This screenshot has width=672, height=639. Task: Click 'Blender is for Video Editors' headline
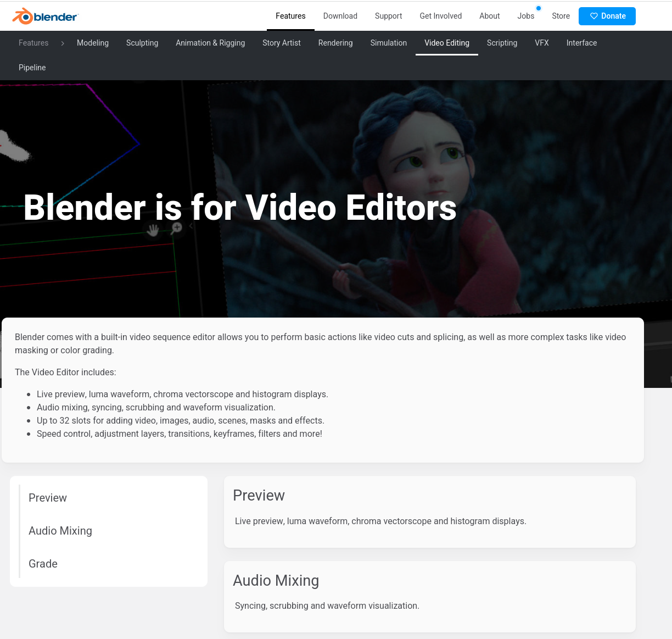point(240,208)
